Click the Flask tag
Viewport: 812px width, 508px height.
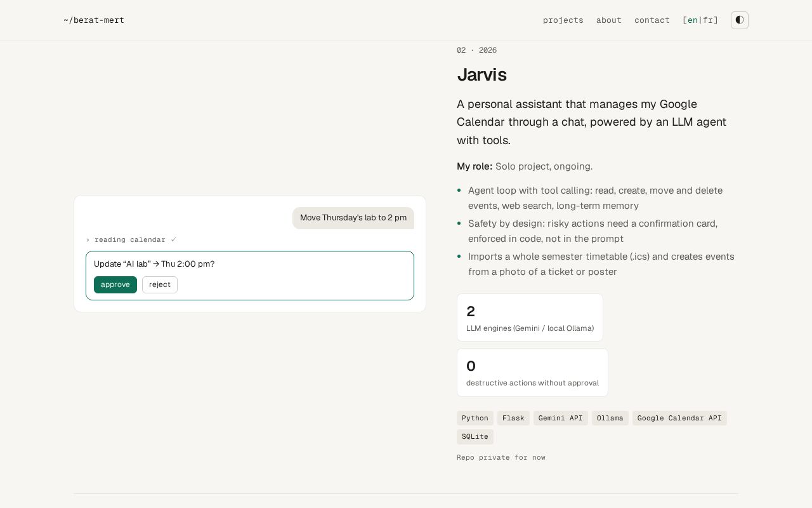click(x=513, y=418)
